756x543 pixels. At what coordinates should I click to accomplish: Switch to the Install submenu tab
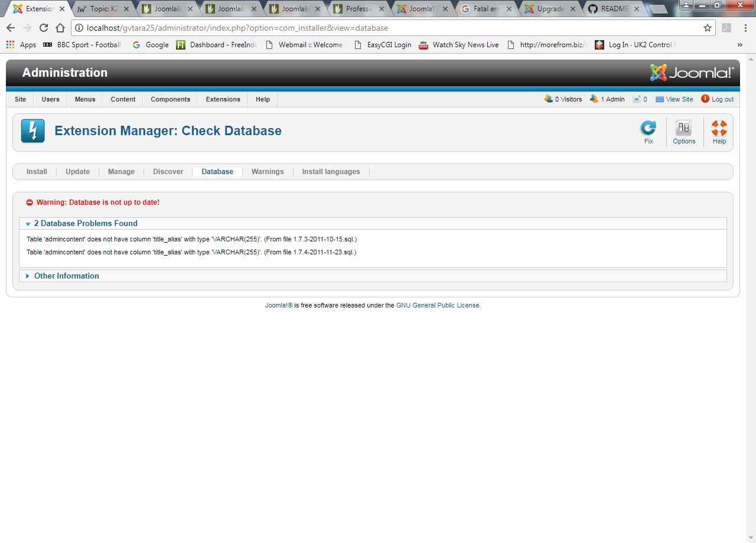(x=37, y=172)
